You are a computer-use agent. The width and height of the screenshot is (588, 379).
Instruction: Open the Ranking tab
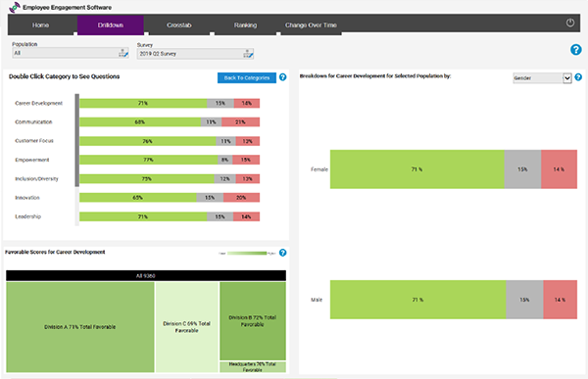click(245, 25)
